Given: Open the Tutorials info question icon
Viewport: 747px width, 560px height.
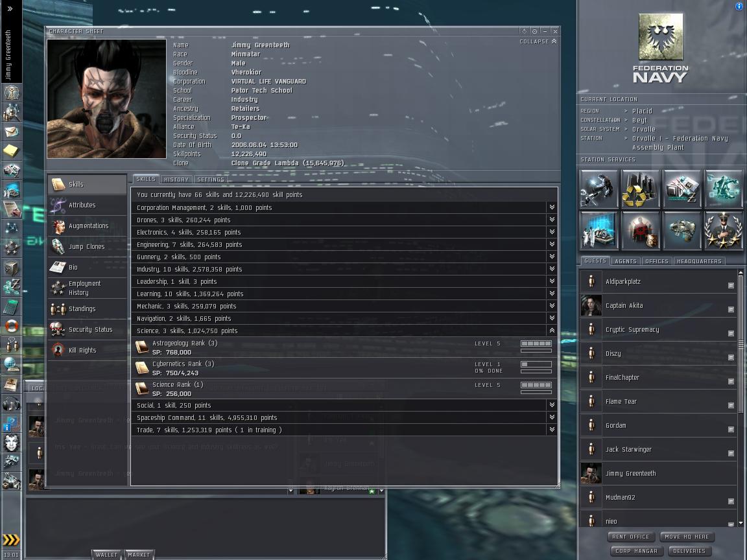Looking at the screenshot, I should pos(11,424).
